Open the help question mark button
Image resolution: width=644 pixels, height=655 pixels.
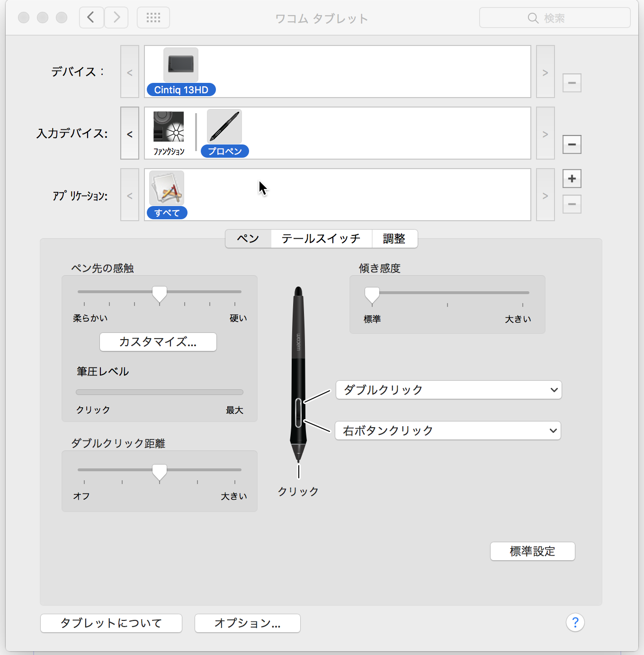pyautogui.click(x=575, y=622)
